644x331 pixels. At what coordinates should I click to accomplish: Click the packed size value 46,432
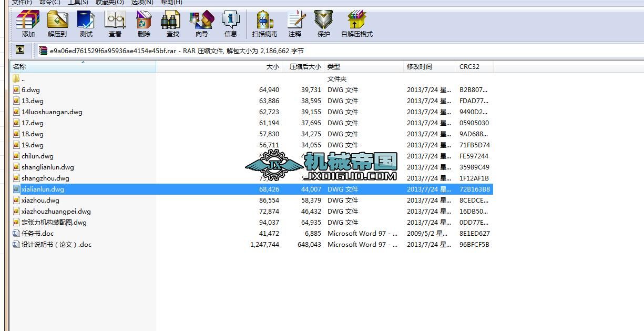[x=311, y=211]
